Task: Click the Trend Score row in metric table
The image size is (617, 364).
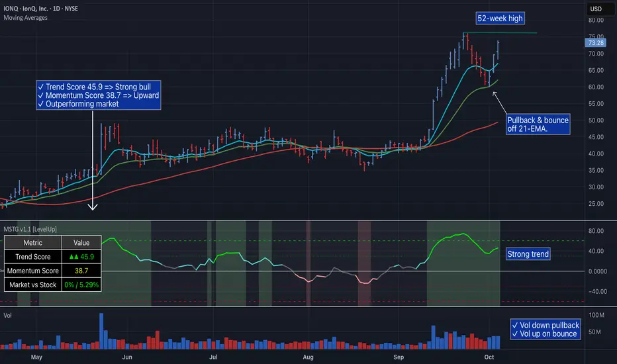Action: click(53, 257)
